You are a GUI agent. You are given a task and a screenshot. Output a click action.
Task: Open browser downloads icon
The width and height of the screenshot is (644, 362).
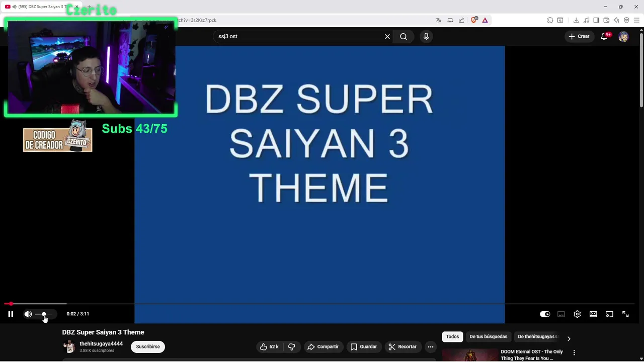(x=576, y=20)
